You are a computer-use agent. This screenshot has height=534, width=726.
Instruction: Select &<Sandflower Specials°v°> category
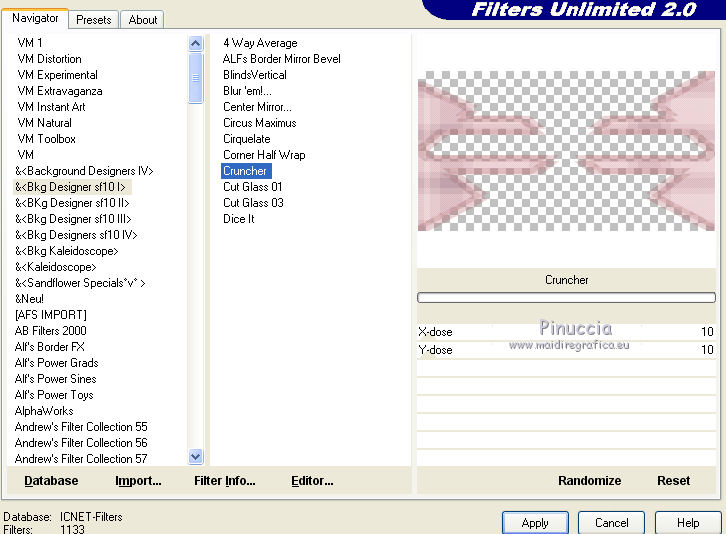coord(80,283)
